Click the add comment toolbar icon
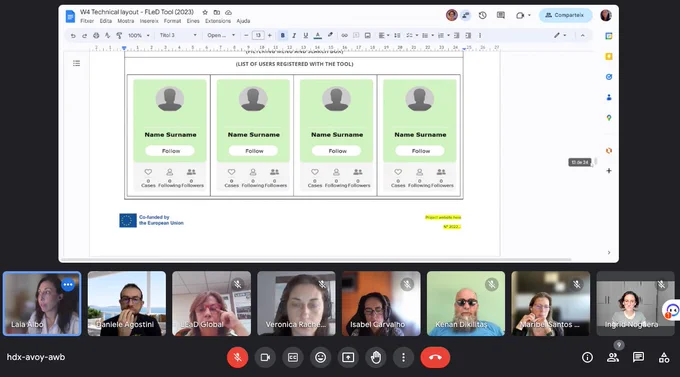The width and height of the screenshot is (680, 377). tap(356, 36)
